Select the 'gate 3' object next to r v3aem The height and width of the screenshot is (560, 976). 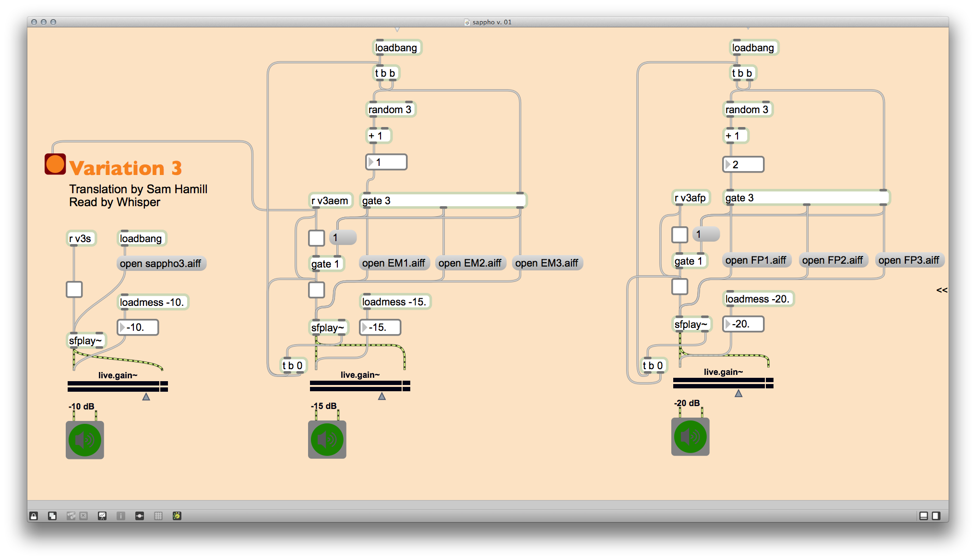[x=443, y=201]
